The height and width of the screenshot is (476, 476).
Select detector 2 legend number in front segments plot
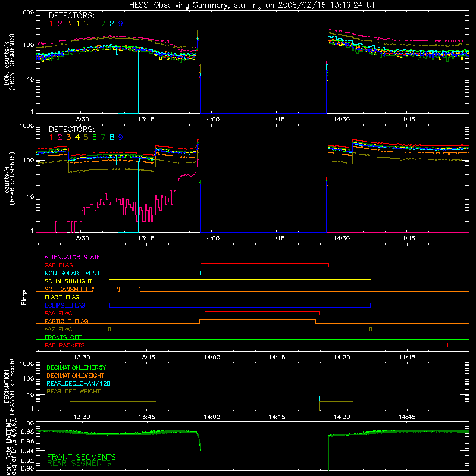click(60, 24)
